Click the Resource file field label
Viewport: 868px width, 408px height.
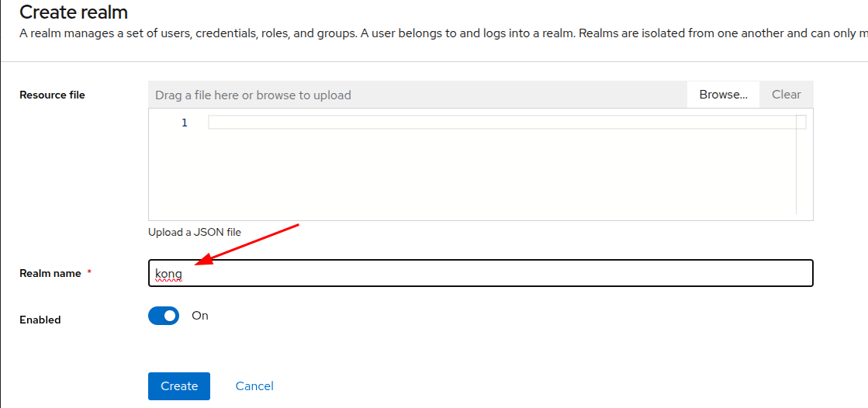pyautogui.click(x=52, y=95)
